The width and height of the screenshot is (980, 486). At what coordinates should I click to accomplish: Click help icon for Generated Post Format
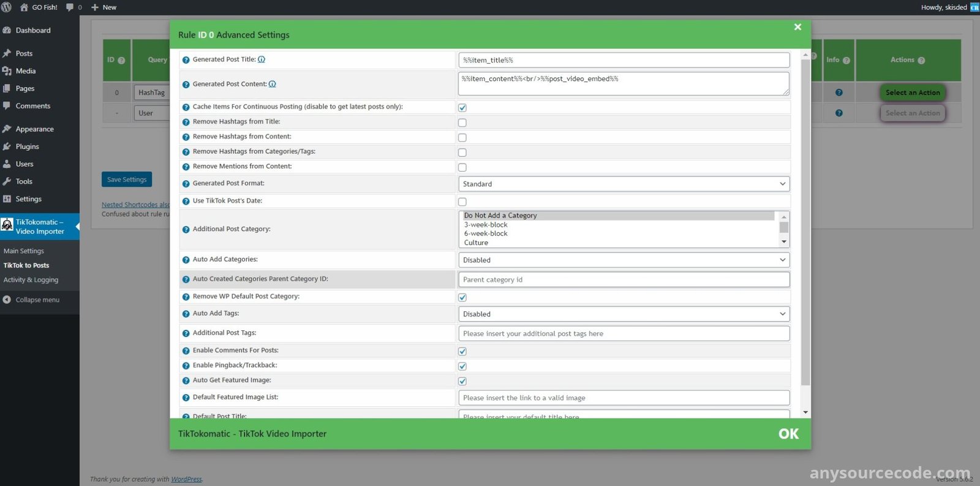click(186, 184)
